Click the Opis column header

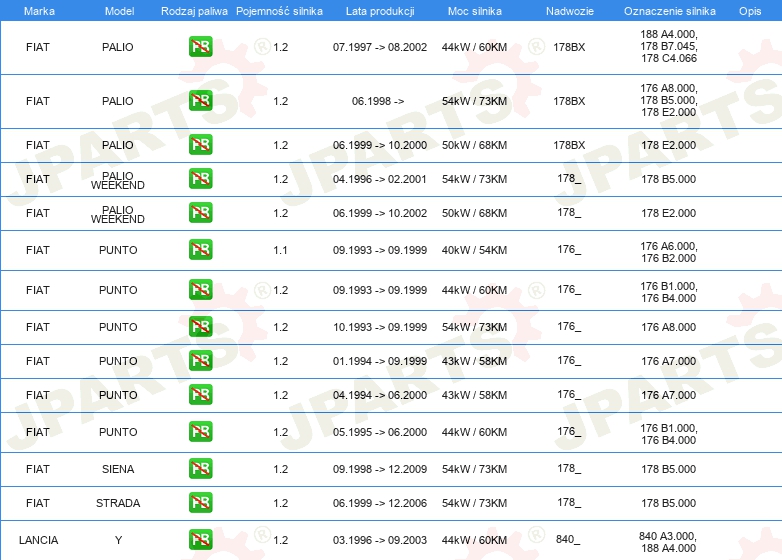point(750,11)
